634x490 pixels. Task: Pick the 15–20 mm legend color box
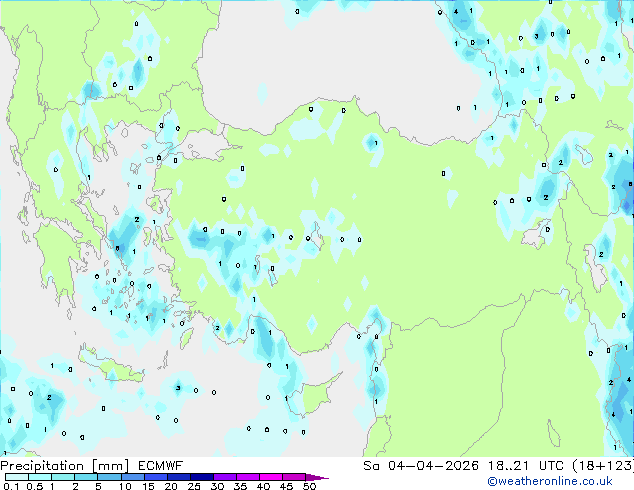155,477
